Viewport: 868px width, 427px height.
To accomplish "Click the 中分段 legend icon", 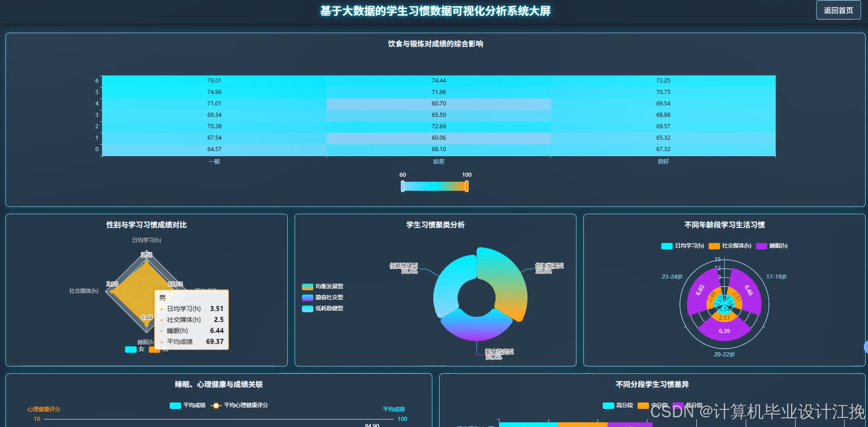I will 642,405.
